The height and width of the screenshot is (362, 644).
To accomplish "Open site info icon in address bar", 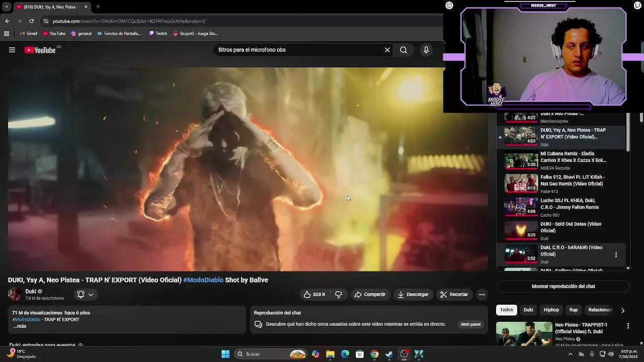I will point(46,21).
